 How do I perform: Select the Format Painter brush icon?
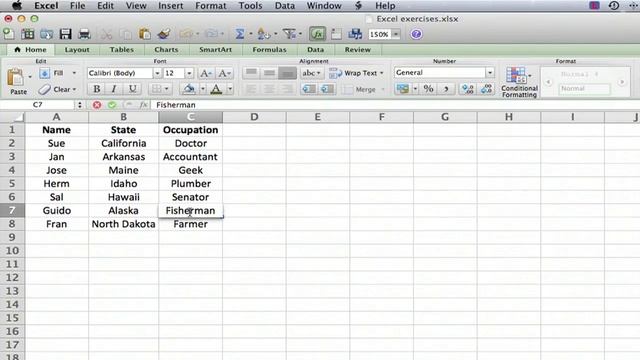(x=164, y=34)
